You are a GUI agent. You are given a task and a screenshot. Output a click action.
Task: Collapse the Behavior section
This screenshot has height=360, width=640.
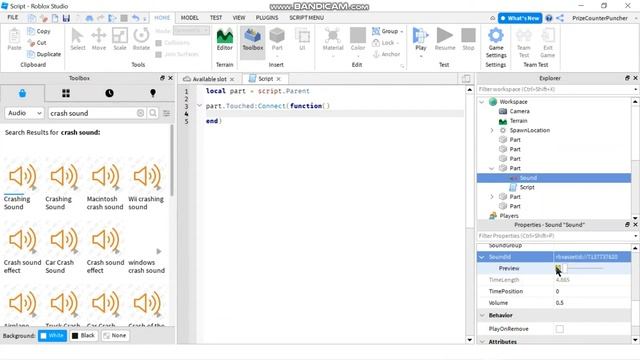coord(482,316)
